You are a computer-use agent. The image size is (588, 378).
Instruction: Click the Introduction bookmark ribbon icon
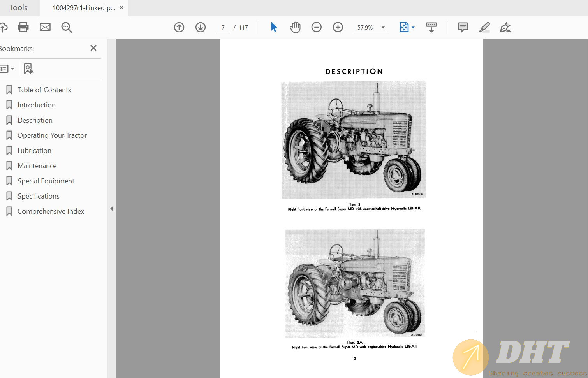pos(9,105)
